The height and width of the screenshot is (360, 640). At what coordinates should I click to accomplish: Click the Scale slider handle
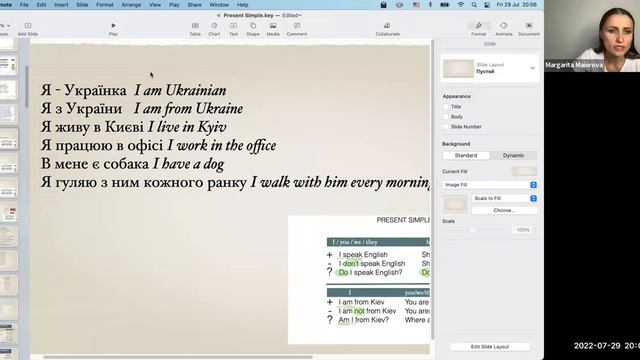[472, 230]
